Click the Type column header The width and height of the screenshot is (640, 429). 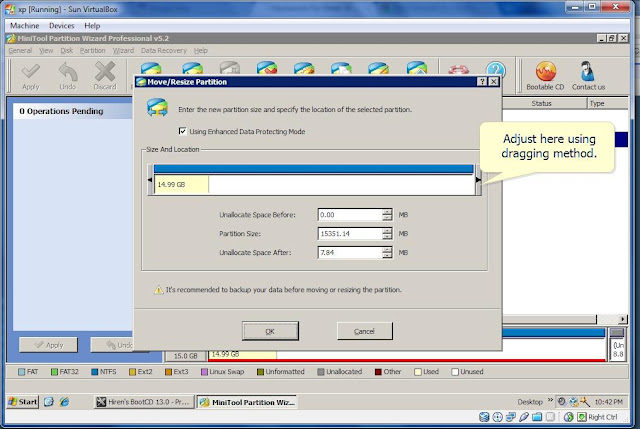(x=607, y=103)
